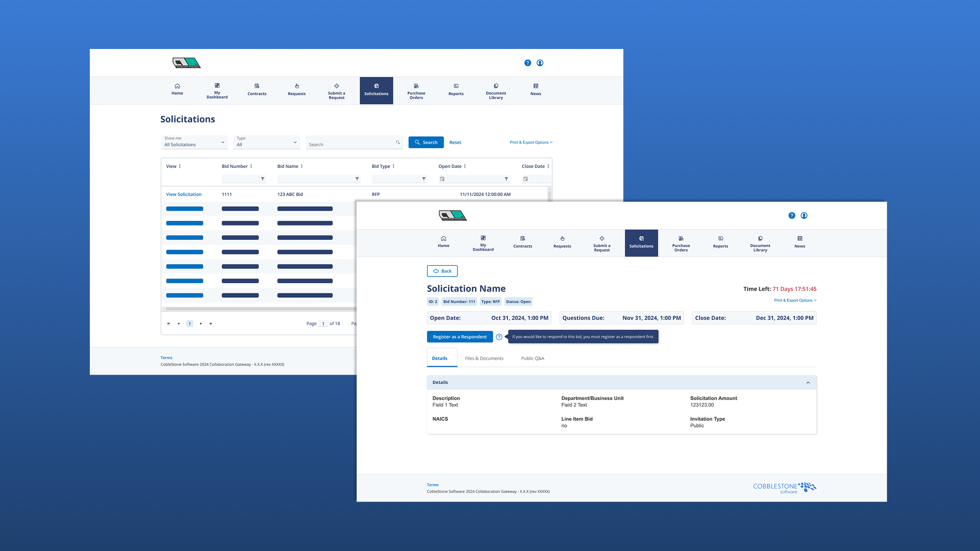
Task: Click the logo in back Solicitations window
Action: (x=186, y=63)
